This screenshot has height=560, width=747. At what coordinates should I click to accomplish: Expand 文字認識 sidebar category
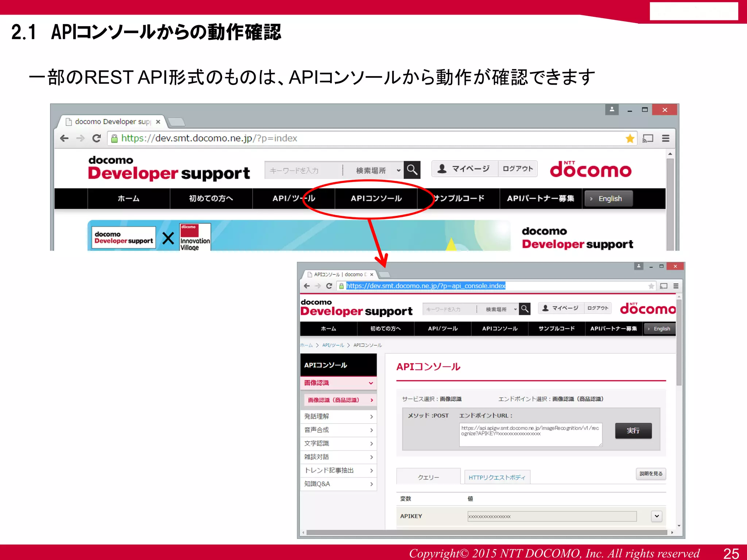point(338,443)
